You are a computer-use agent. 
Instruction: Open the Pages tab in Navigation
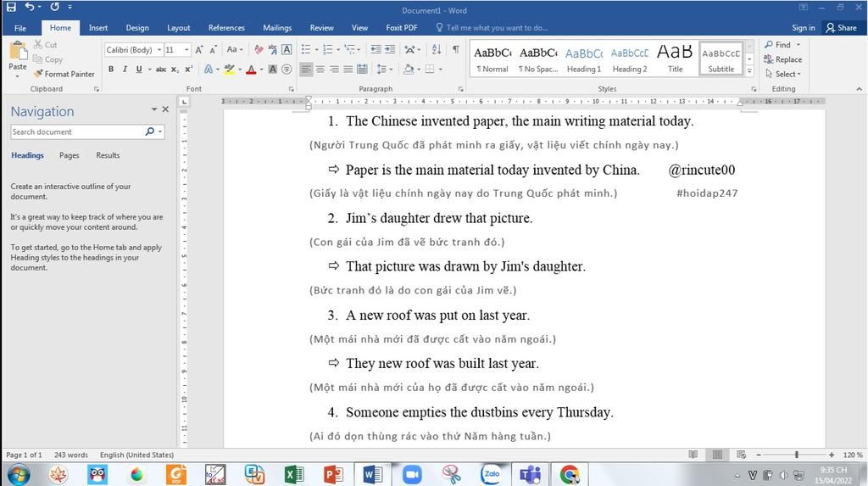pos(70,155)
